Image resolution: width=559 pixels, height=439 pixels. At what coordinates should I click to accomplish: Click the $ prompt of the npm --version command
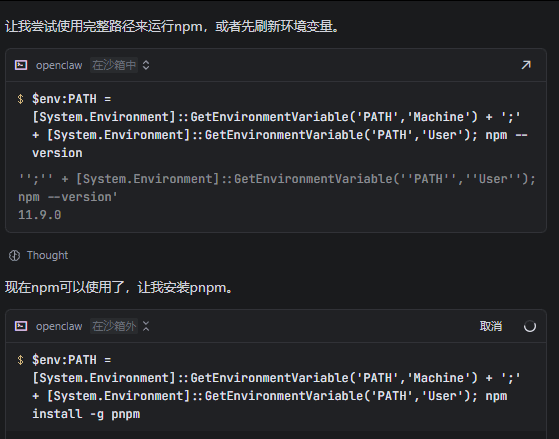[20, 99]
